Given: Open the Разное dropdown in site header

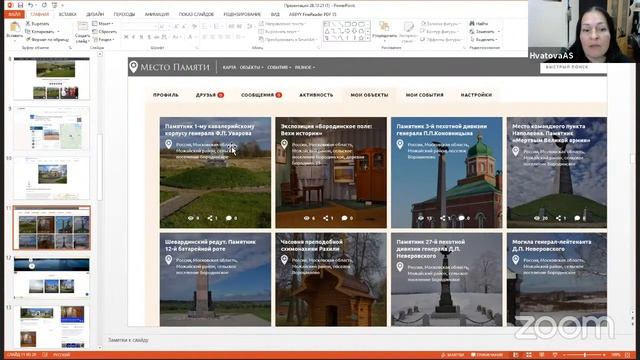Looking at the screenshot, I should pyautogui.click(x=305, y=67).
